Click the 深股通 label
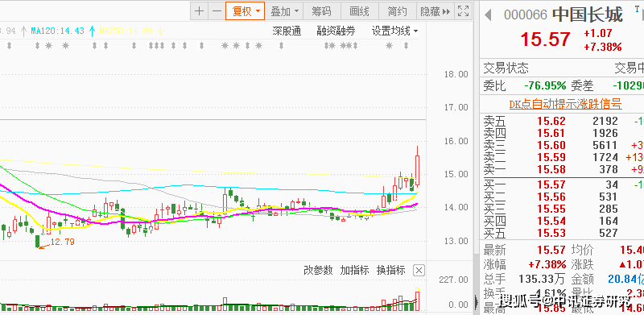Image resolution: width=644 pixels, height=315 pixels. [x=287, y=31]
